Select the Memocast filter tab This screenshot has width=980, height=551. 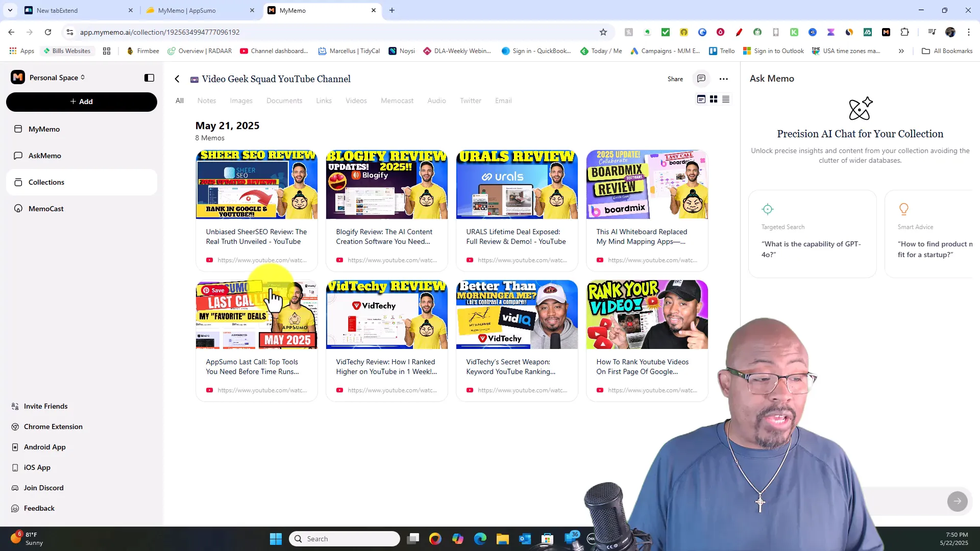coord(397,101)
